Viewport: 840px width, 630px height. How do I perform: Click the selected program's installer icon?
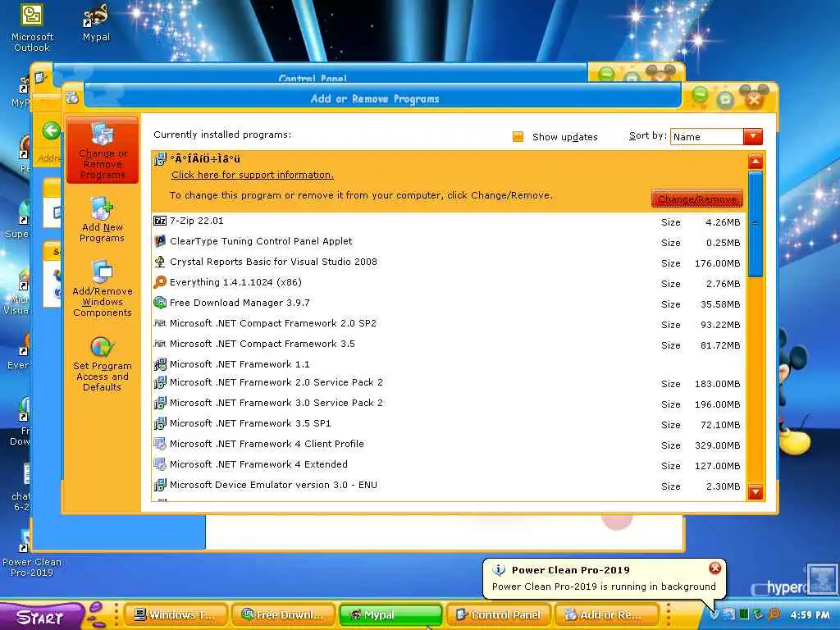(160, 159)
